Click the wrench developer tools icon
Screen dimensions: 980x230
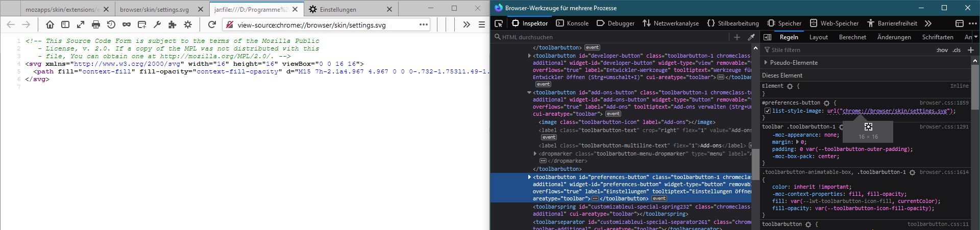point(157,24)
